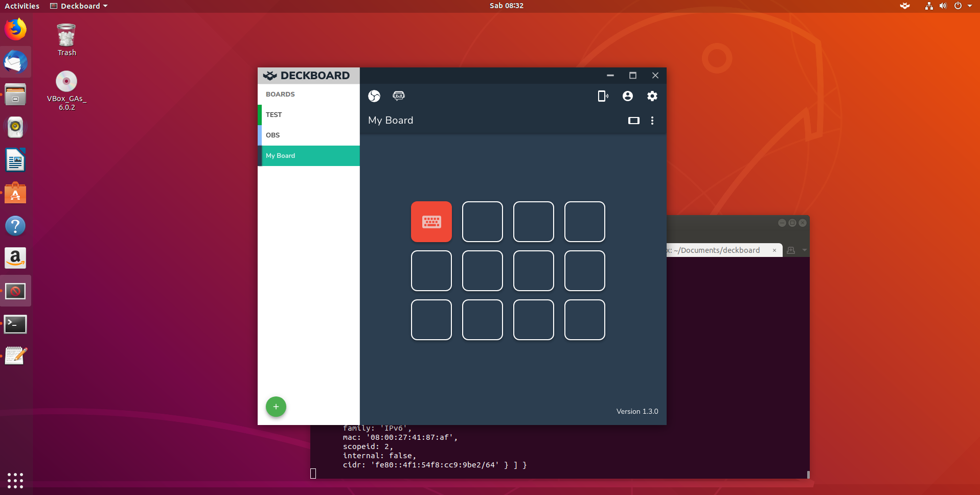Open Terminal from the dock
980x495 pixels.
[16, 324]
